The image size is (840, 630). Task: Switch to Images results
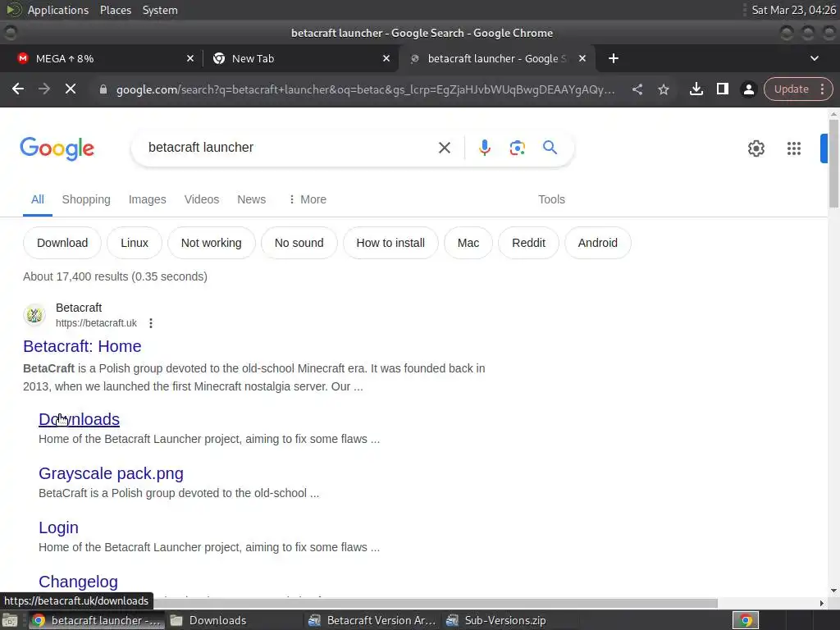pos(148,199)
